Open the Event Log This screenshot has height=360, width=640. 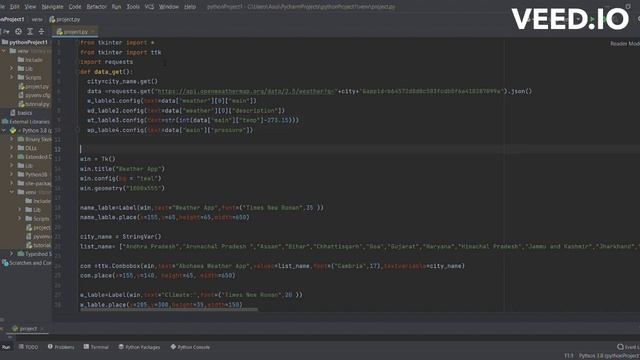pos(628,347)
